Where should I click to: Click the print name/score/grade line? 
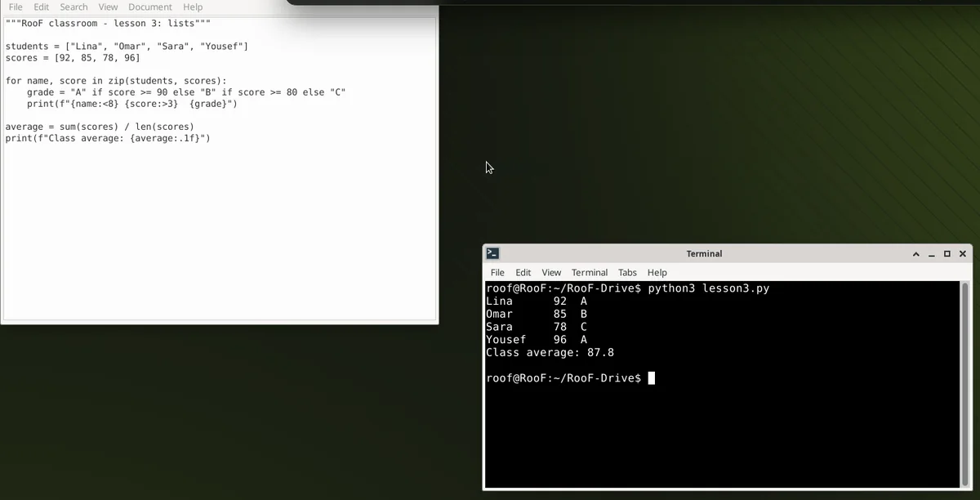[132, 104]
